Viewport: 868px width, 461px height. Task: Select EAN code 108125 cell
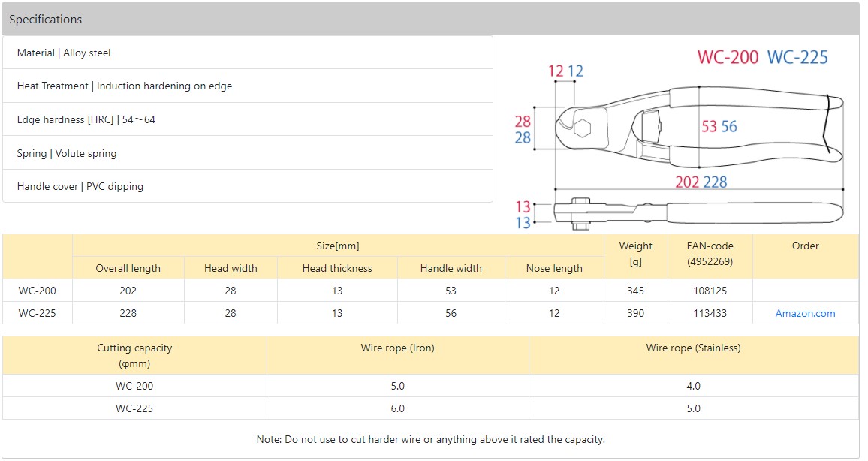[x=710, y=291]
